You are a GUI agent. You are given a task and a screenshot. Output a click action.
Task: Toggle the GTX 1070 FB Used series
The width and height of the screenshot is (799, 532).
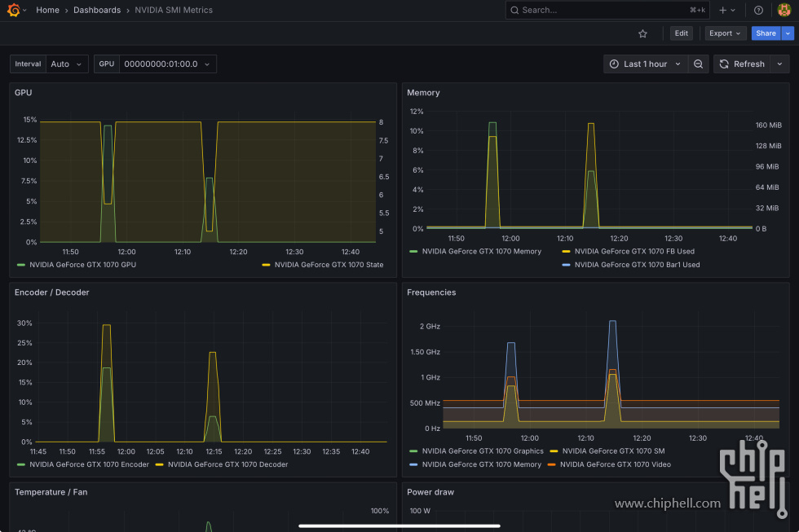(x=634, y=252)
